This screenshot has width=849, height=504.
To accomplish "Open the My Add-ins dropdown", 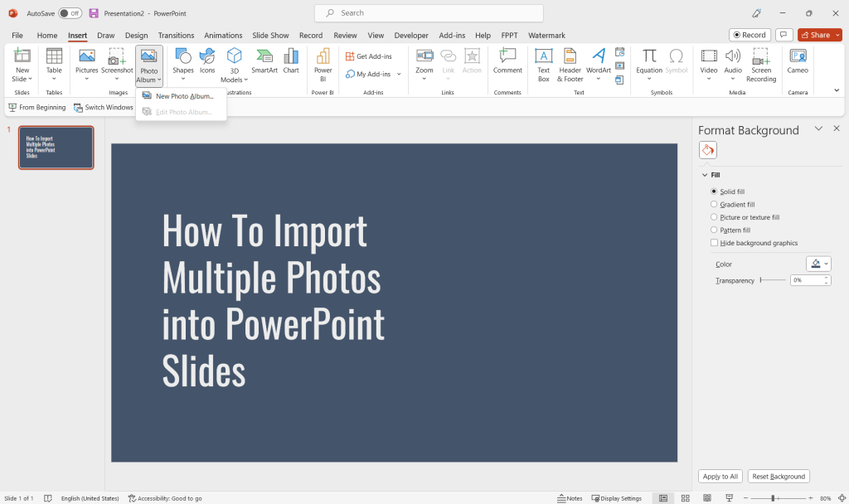I will (399, 74).
